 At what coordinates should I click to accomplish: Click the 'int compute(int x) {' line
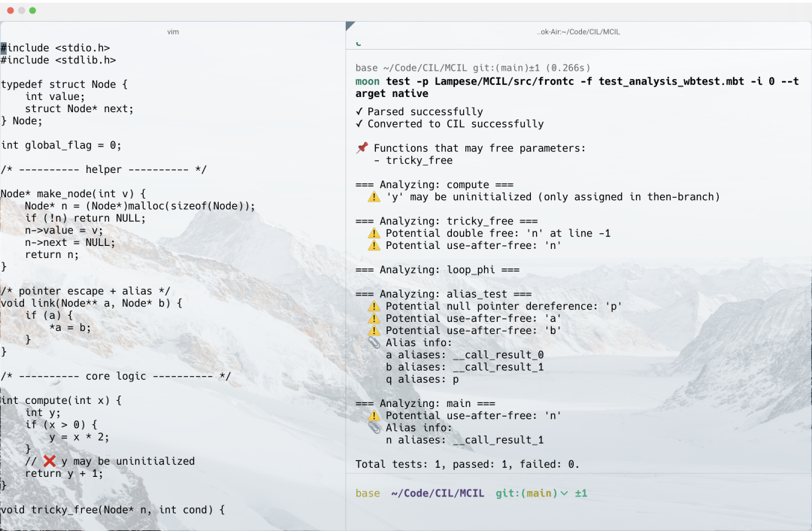(x=61, y=400)
